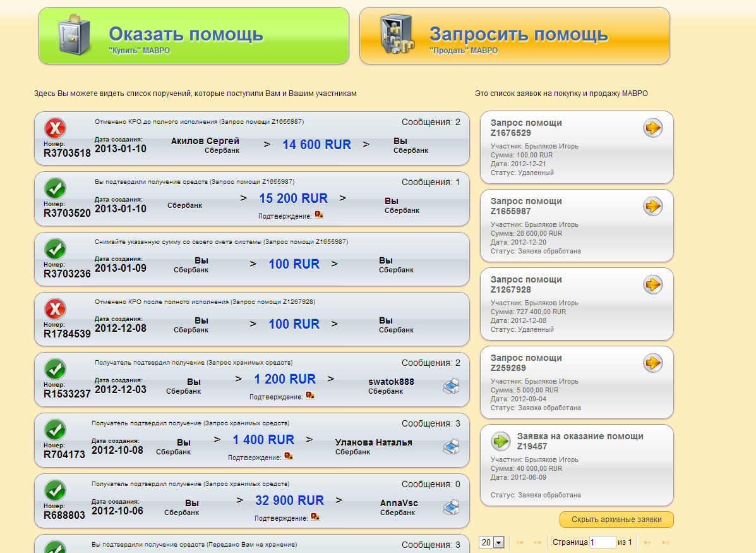Click the orange 'Запросить помощь' button
This screenshot has height=553, width=756.
pos(515,36)
